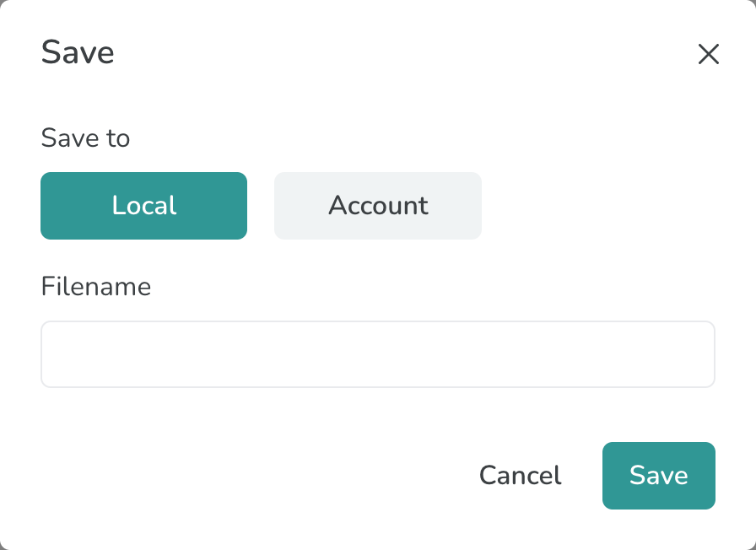
Task: Select Cancel next to the Save button
Action: [x=520, y=476]
